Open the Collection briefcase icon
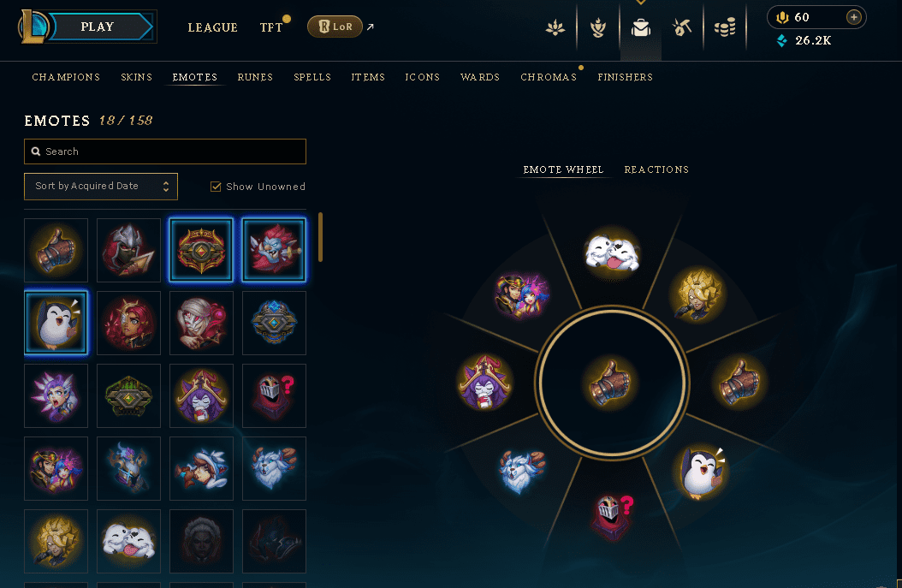This screenshot has height=588, width=902. pos(640,27)
